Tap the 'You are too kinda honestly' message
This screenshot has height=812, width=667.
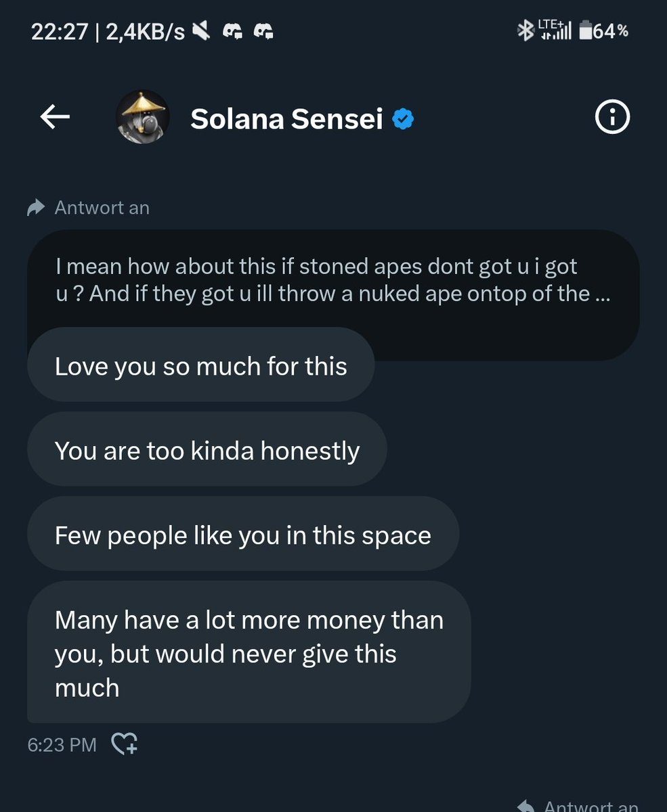coord(207,451)
